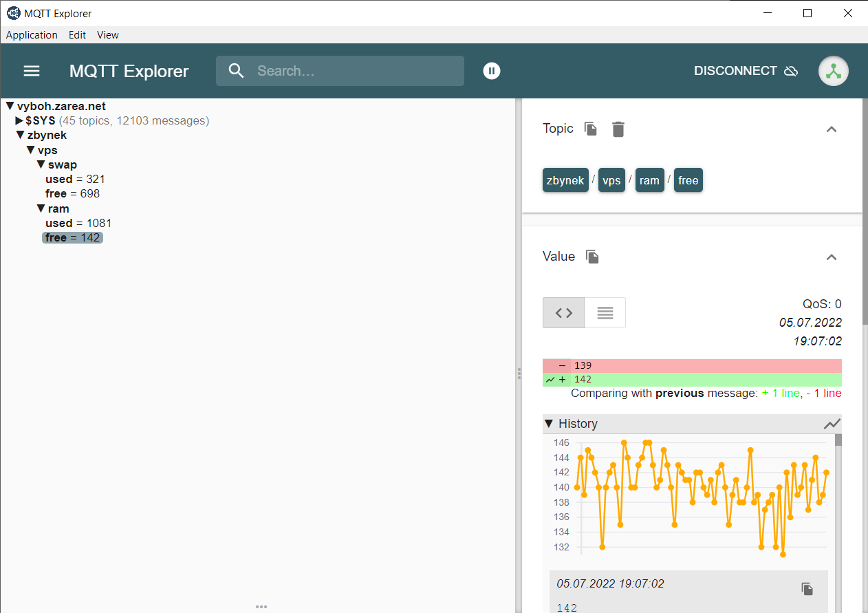Open the Application menu
868x613 pixels.
tap(32, 35)
